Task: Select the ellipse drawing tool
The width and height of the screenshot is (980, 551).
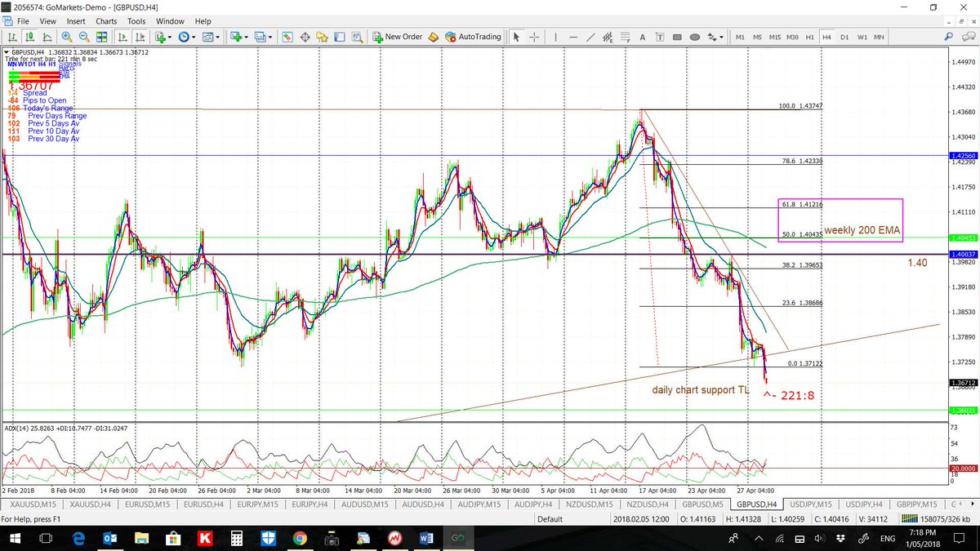Action: pos(695,37)
